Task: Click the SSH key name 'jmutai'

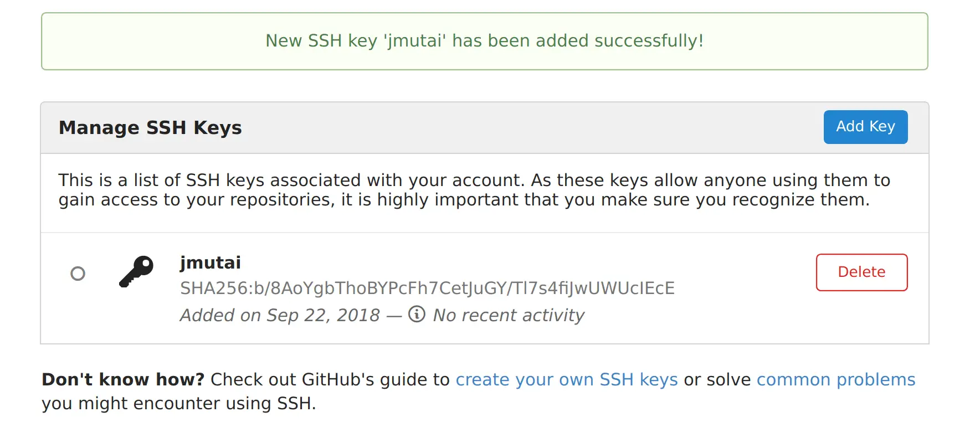Action: click(210, 262)
